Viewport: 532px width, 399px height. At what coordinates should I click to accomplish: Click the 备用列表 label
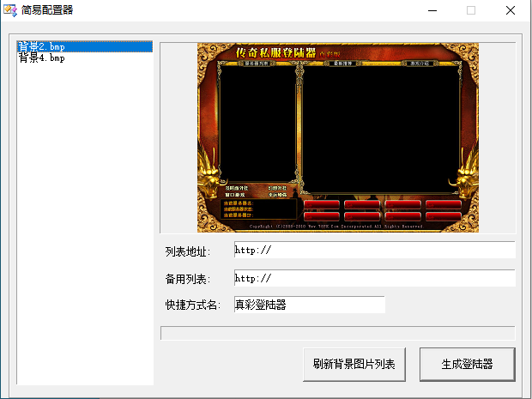[184, 279]
